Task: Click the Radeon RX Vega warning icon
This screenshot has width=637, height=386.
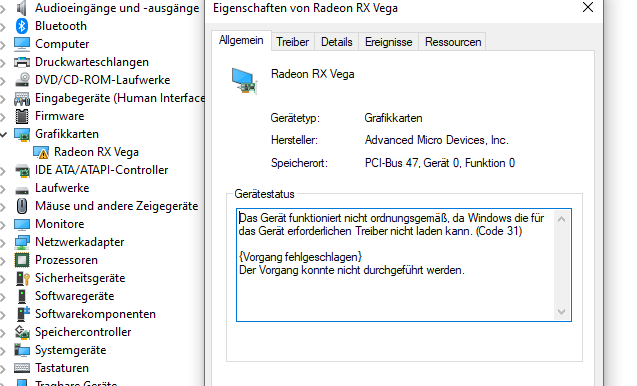Action: [41, 152]
